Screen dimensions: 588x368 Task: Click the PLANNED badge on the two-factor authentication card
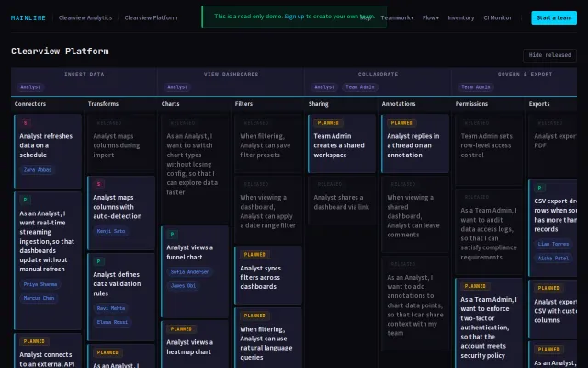click(x=475, y=286)
